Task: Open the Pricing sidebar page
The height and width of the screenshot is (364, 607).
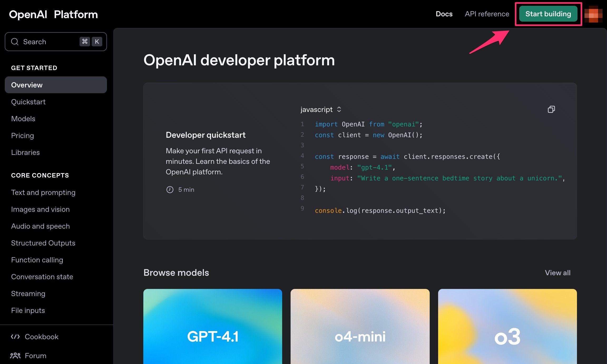Action: pos(23,136)
